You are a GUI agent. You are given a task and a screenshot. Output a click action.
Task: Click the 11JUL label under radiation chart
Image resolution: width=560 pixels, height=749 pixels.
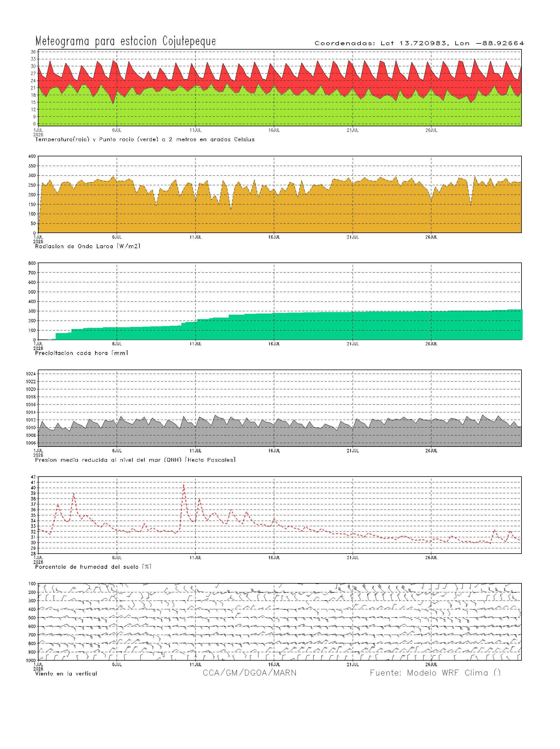point(195,237)
